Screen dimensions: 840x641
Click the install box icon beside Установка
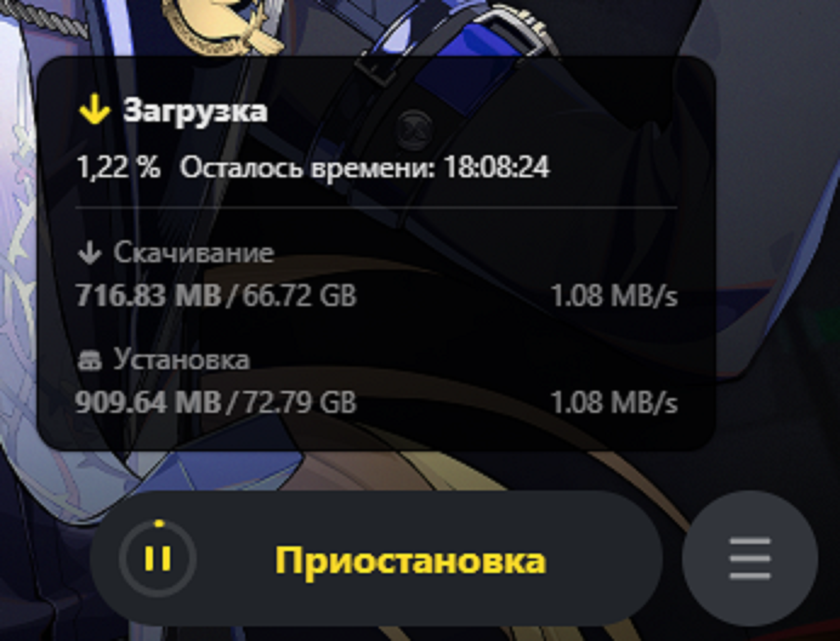[89, 361]
